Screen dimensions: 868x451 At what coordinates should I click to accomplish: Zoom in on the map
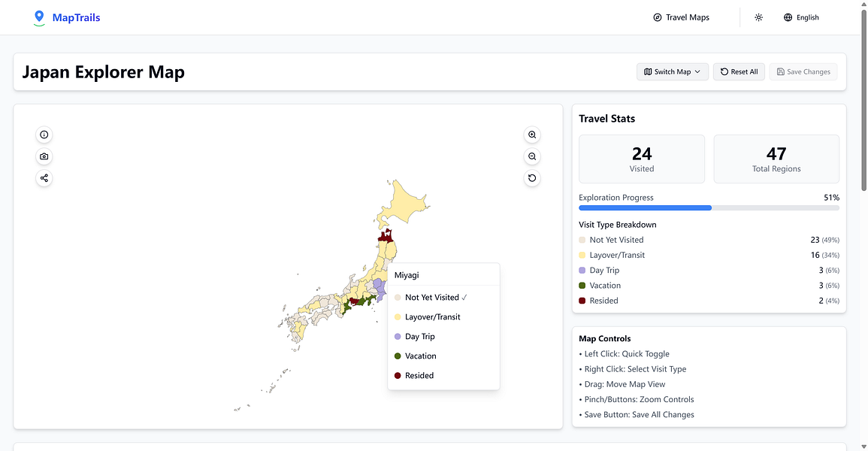(532, 135)
